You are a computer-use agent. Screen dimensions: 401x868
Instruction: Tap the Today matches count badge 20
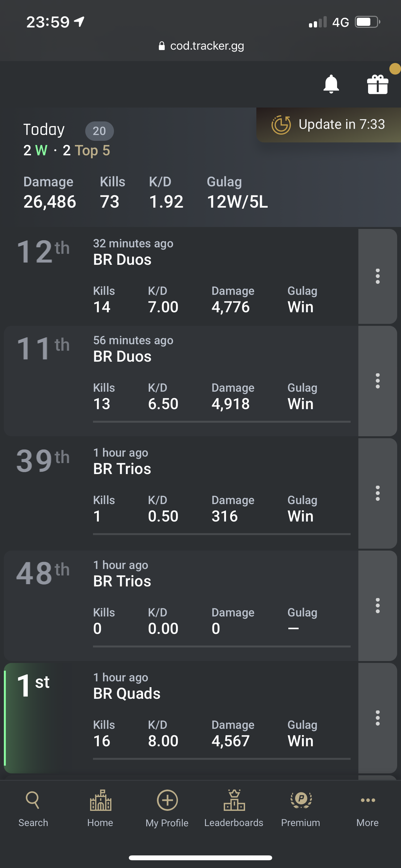pyautogui.click(x=99, y=131)
